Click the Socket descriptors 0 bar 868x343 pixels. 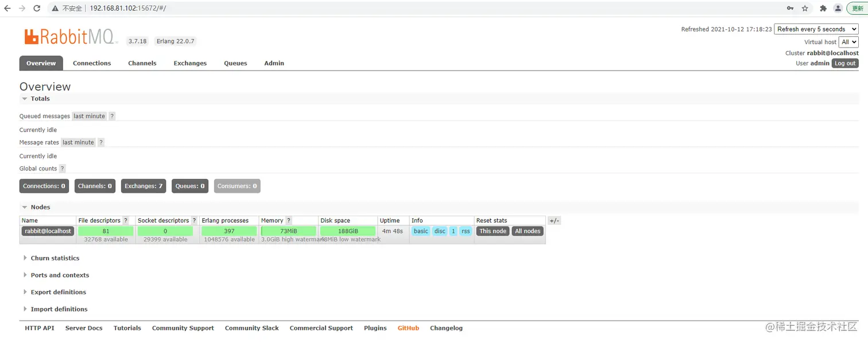click(165, 231)
